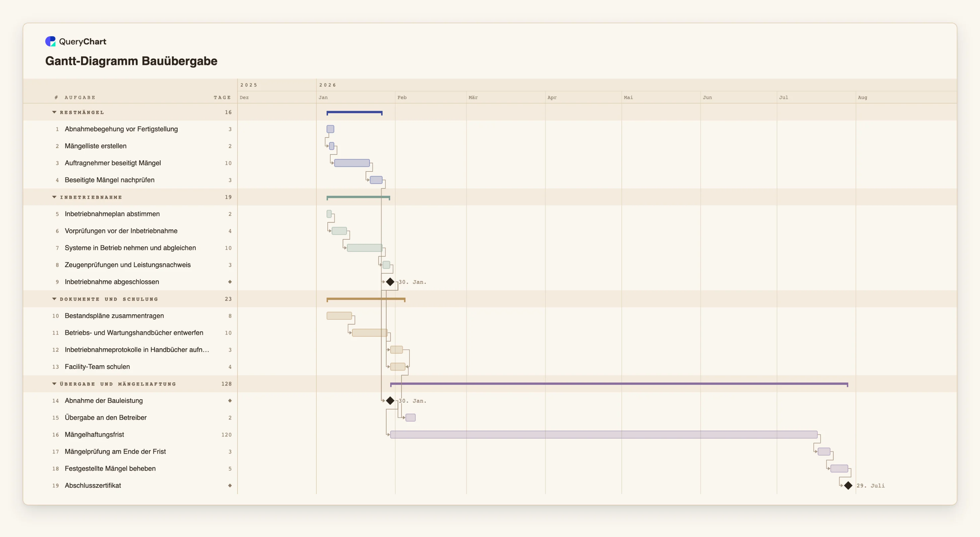The image size is (980, 537).
Task: Click the '29. Juli' milestone date label
Action: click(871, 486)
